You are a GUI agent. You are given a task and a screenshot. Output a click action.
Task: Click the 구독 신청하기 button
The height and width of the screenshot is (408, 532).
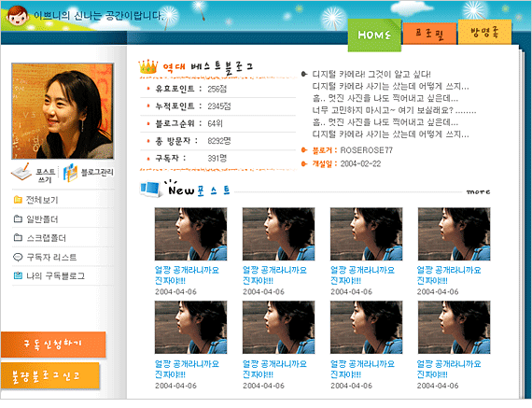[53, 345]
